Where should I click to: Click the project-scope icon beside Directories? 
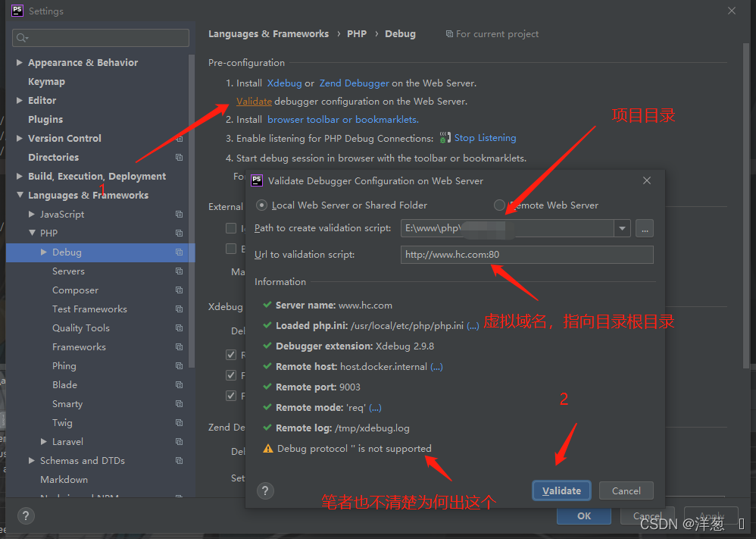[x=180, y=158]
